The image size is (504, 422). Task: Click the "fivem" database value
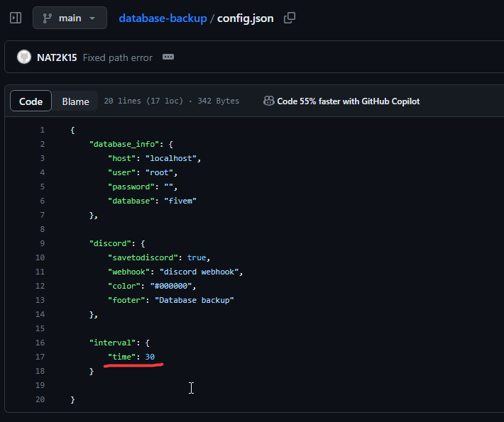click(180, 201)
